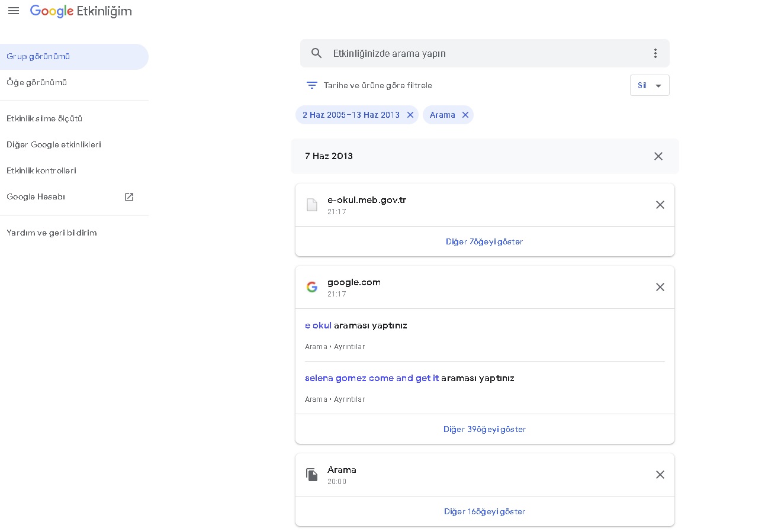
Task: Open the Sil dropdown
Action: pos(650,85)
